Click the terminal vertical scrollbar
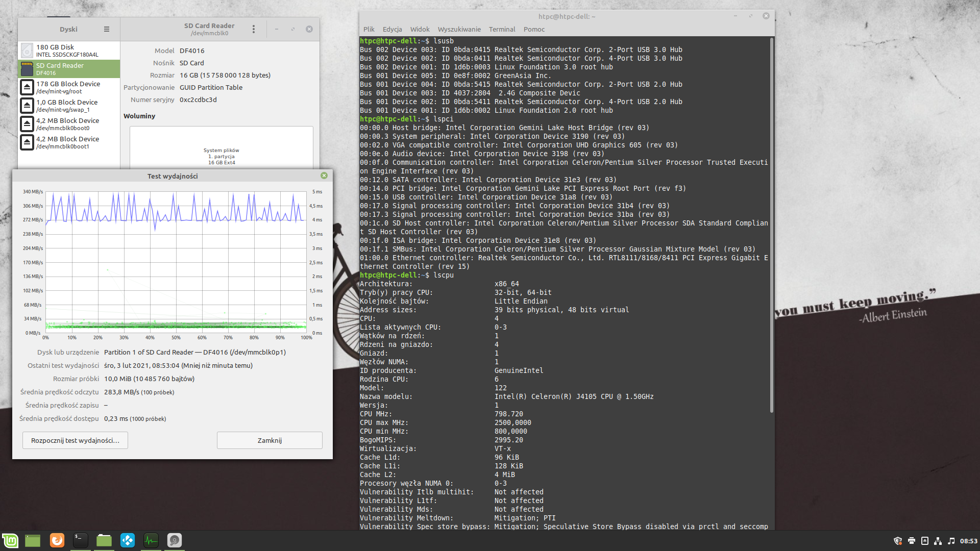Screen dimensions: 980x551 pos(771,224)
